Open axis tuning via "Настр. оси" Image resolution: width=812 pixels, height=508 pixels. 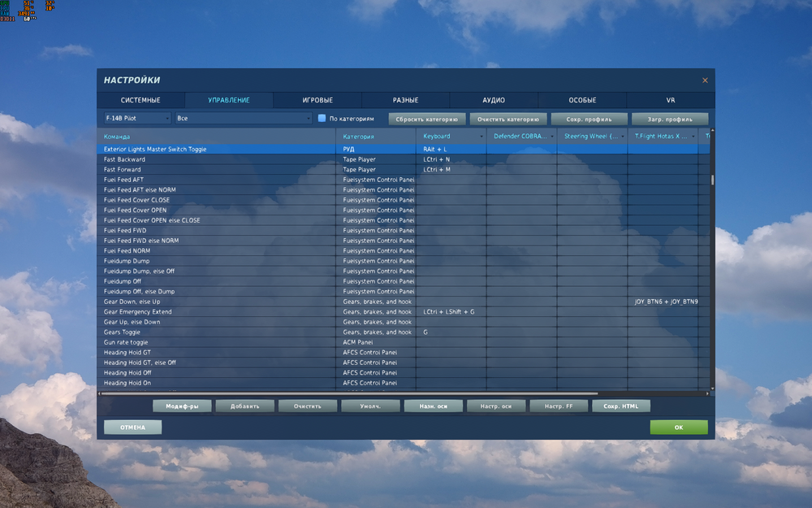[496, 406]
